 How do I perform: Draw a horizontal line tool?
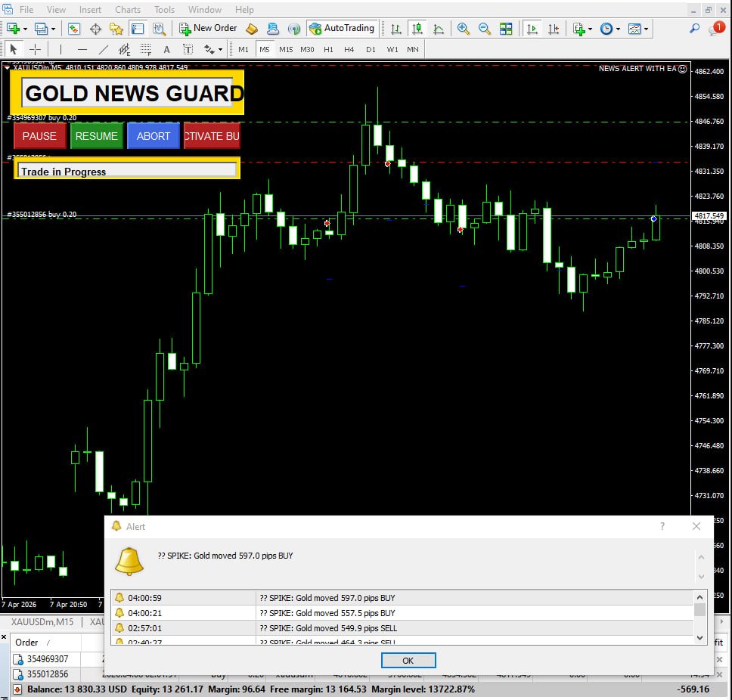point(82,49)
